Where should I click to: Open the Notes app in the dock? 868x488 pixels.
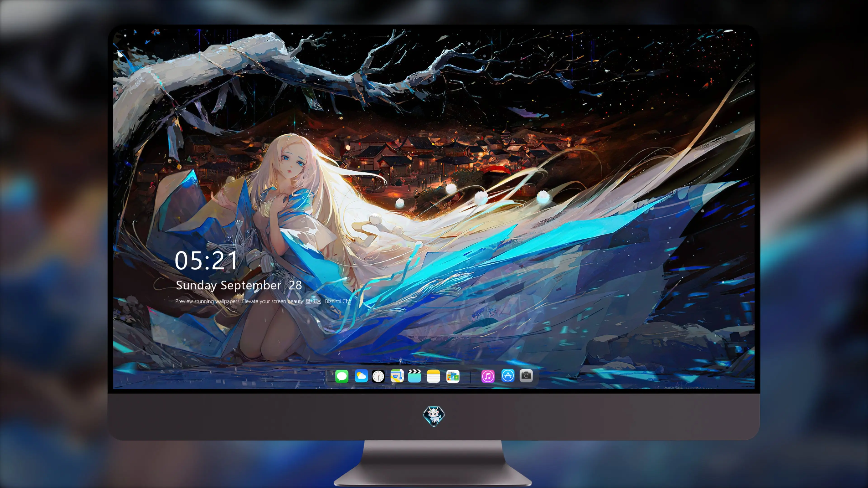pyautogui.click(x=433, y=376)
